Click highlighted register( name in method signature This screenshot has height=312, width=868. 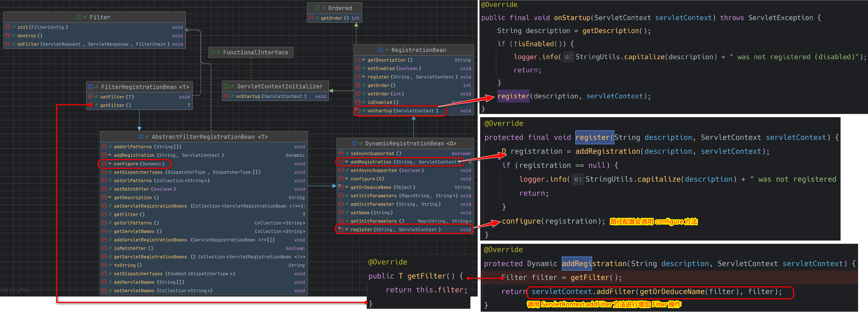click(594, 137)
